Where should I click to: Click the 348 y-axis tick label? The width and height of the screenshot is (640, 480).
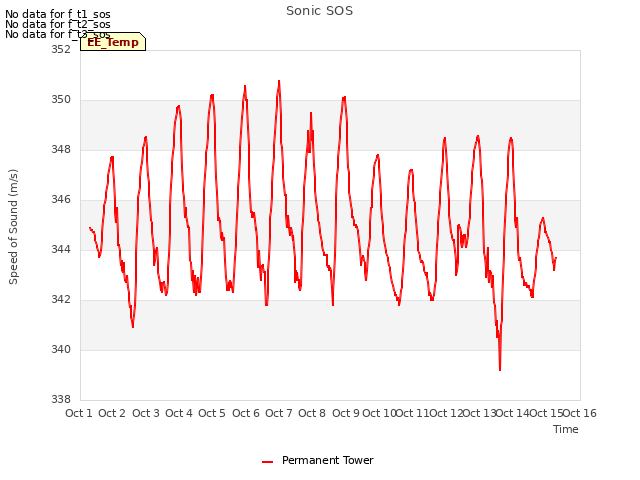[61, 149]
